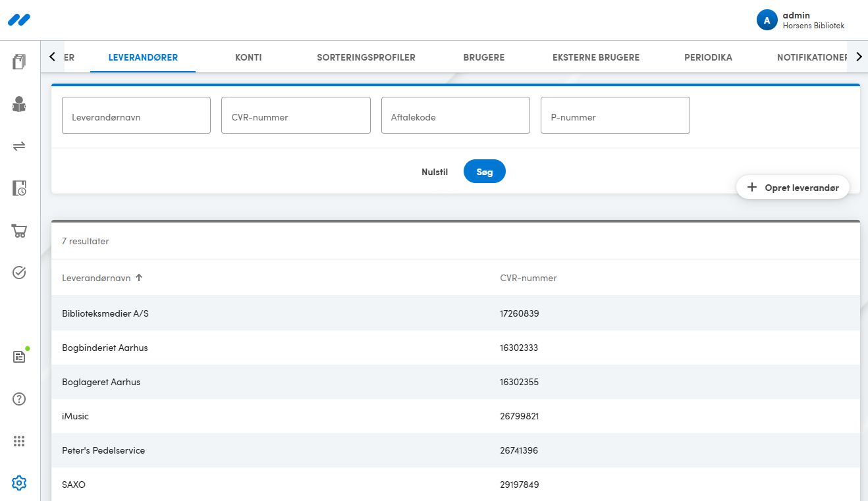Open the Notifikationer tab
This screenshot has height=501, width=868.
811,57
